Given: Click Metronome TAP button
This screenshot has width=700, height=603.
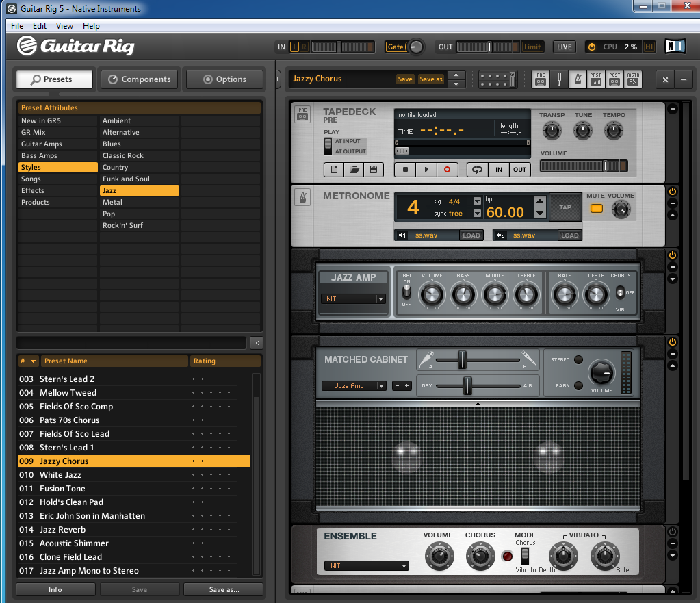Looking at the screenshot, I should click(x=565, y=207).
